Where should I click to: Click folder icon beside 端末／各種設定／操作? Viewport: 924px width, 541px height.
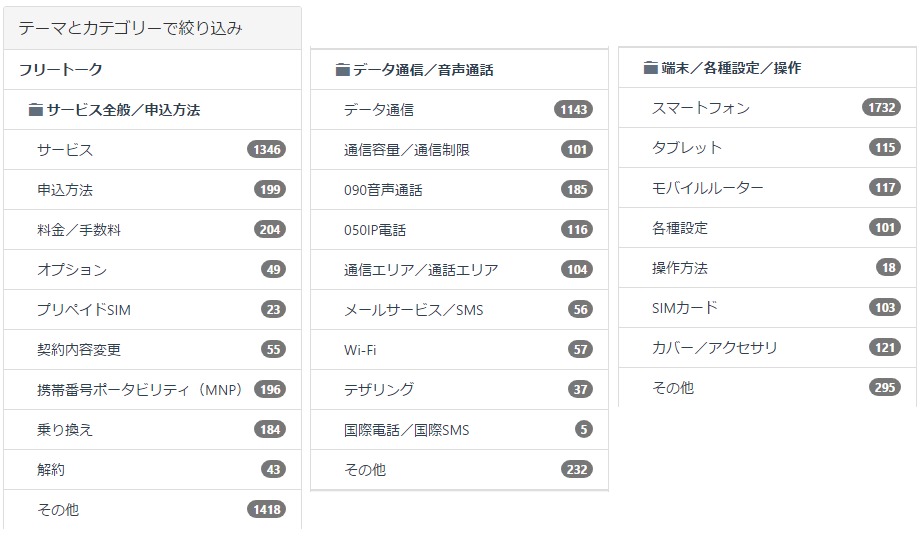point(651,68)
